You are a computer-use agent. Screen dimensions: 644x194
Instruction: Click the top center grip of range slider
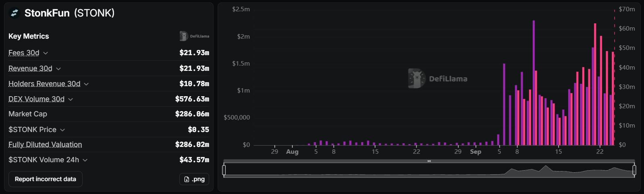pos(429,161)
